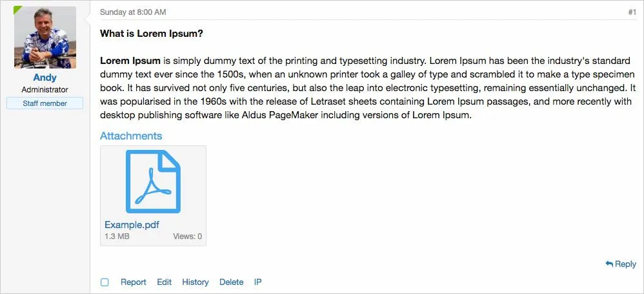Viewport: 644px width, 294px height.
Task: Click the Staff member badge
Action: [x=45, y=103]
